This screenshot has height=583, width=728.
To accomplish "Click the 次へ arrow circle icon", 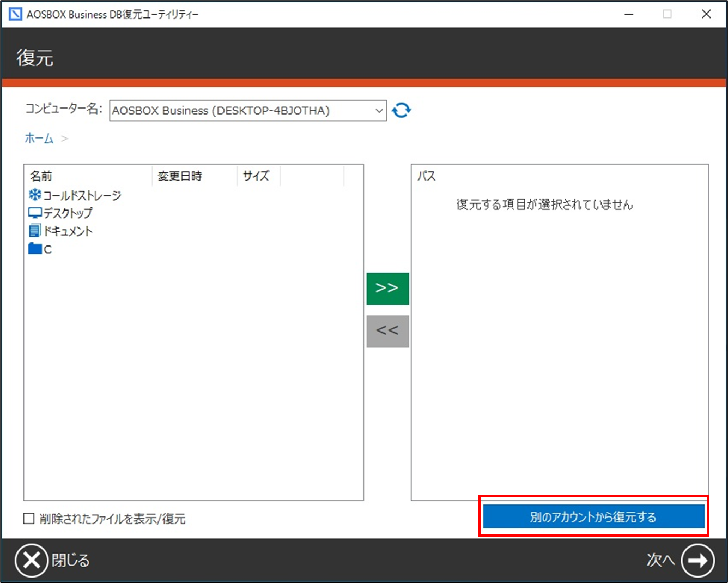I will (x=698, y=560).
